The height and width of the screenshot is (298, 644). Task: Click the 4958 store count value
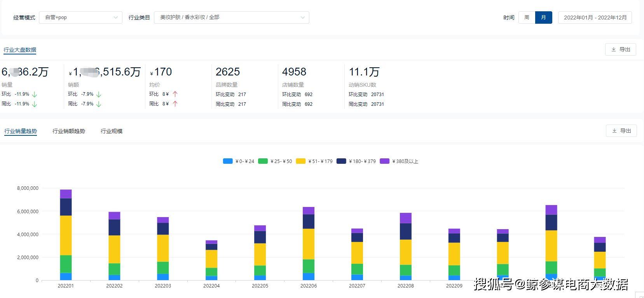[294, 72]
